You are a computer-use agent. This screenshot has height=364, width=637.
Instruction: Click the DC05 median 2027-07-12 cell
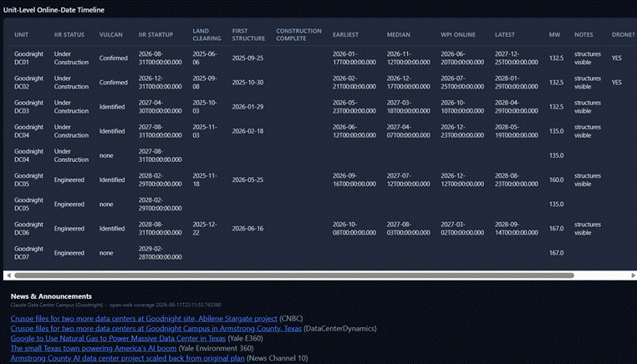(x=408, y=179)
